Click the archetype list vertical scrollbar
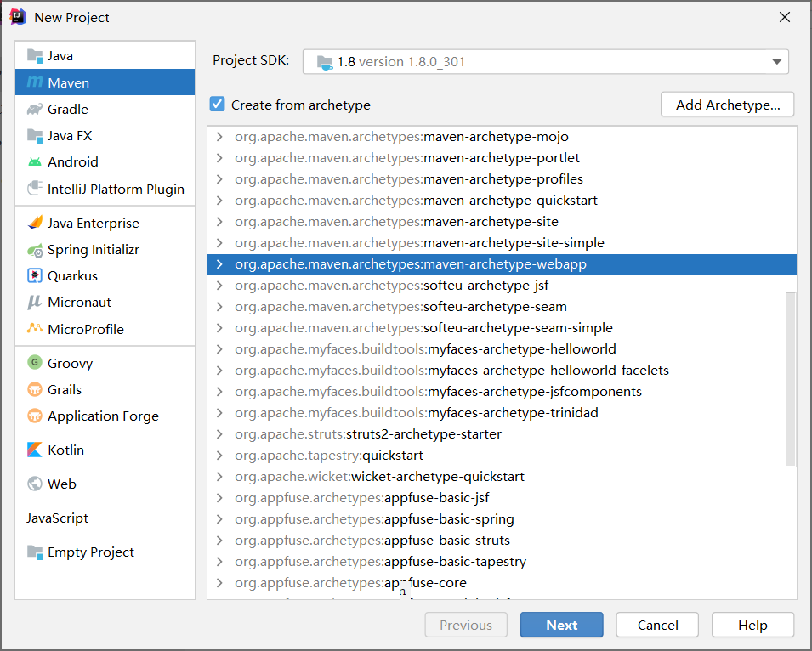Viewport: 812px width, 651px height. [790, 379]
